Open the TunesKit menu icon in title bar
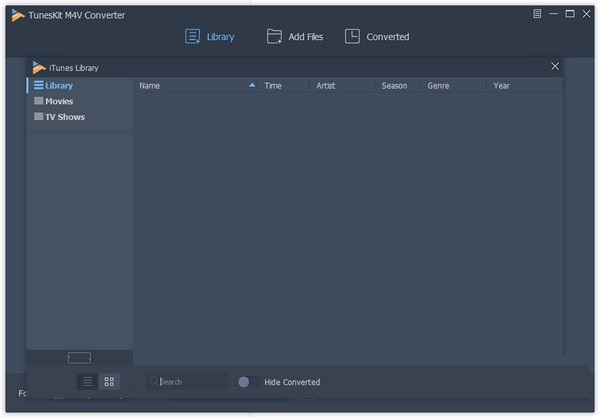Image resolution: width=600 pixels, height=418 pixels. [x=537, y=14]
